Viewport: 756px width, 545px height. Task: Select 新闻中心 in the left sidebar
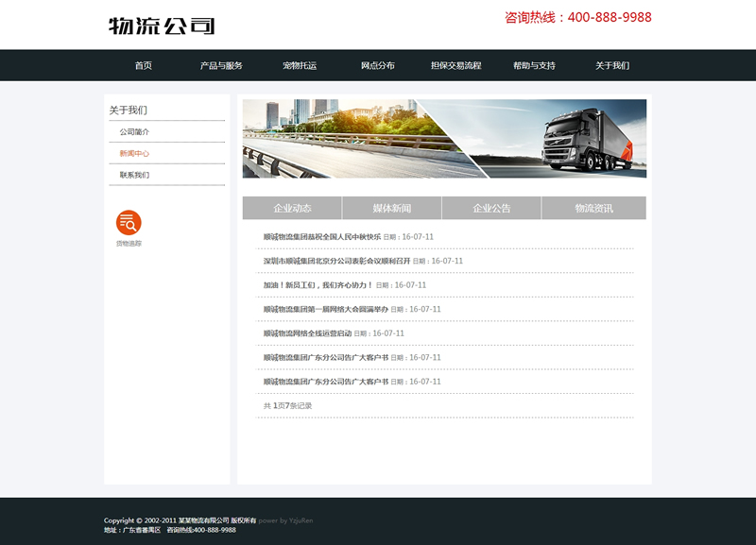pos(134,153)
